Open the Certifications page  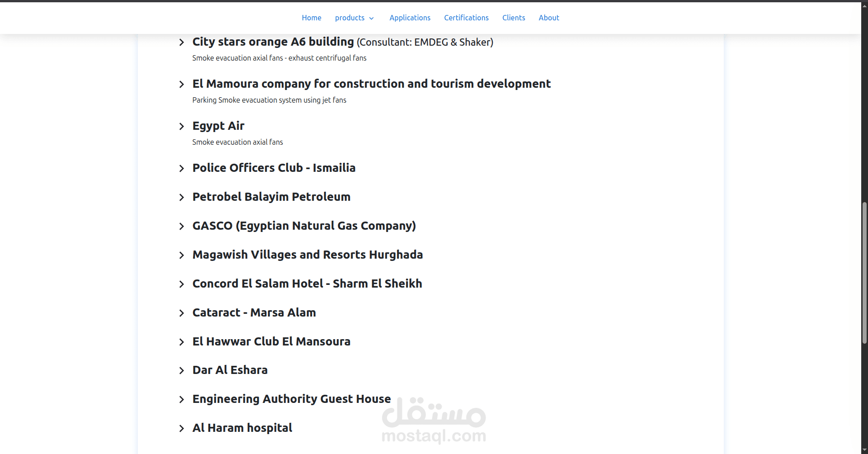click(x=466, y=18)
